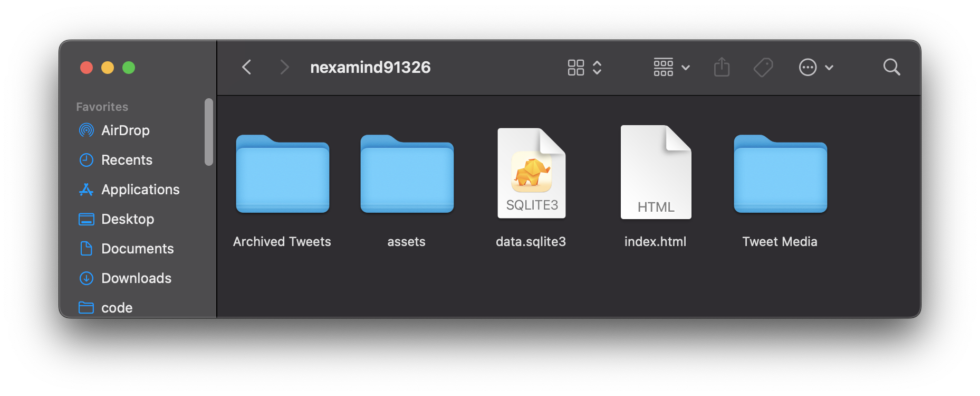Click the Applications sidebar icon
The height and width of the screenshot is (396, 980).
coord(86,189)
